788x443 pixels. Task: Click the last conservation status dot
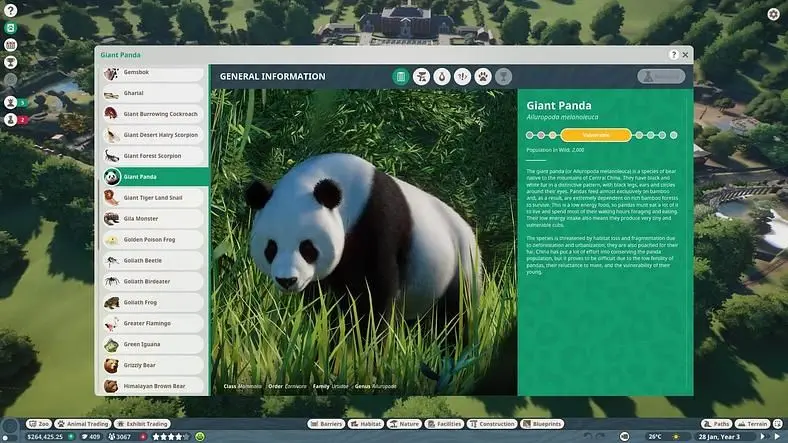point(674,135)
